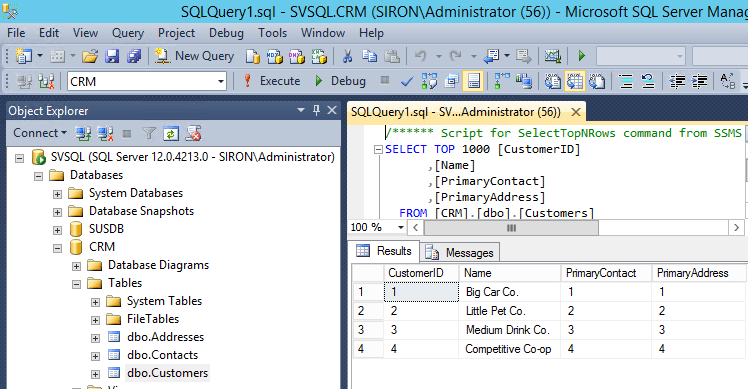This screenshot has width=748, height=389.
Task: Click the Open File folder icon
Action: (90, 56)
